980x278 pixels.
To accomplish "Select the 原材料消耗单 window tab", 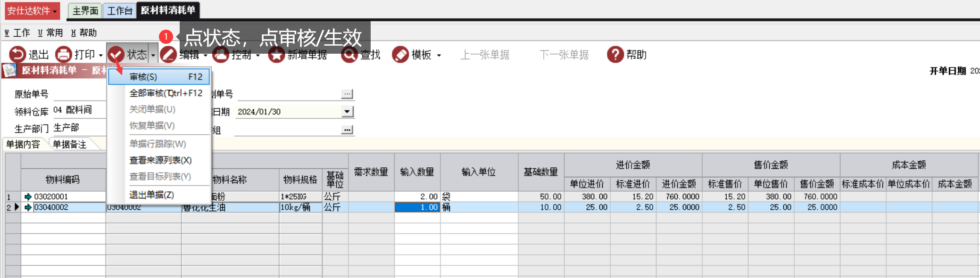I will (x=168, y=10).
